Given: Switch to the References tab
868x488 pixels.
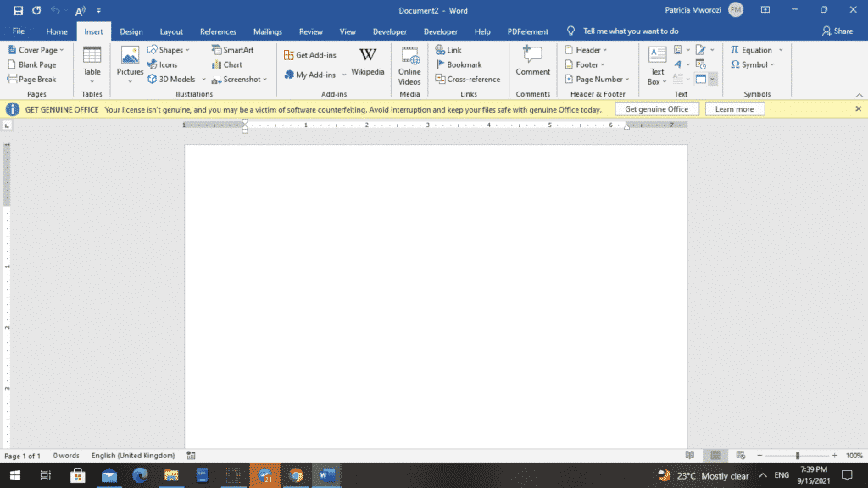Looking at the screenshot, I should click(218, 31).
